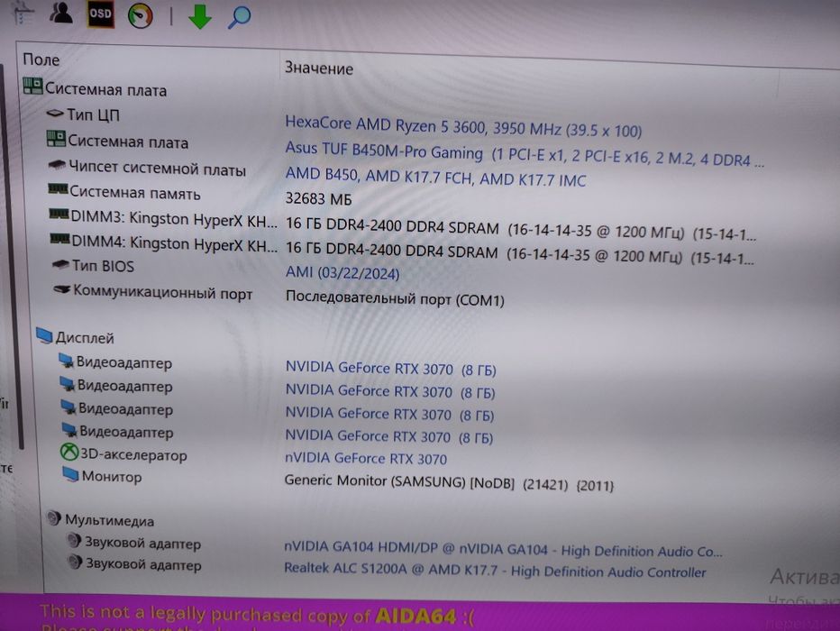The image size is (840, 631).
Task: Select the Системная память field label
Action: (x=135, y=193)
